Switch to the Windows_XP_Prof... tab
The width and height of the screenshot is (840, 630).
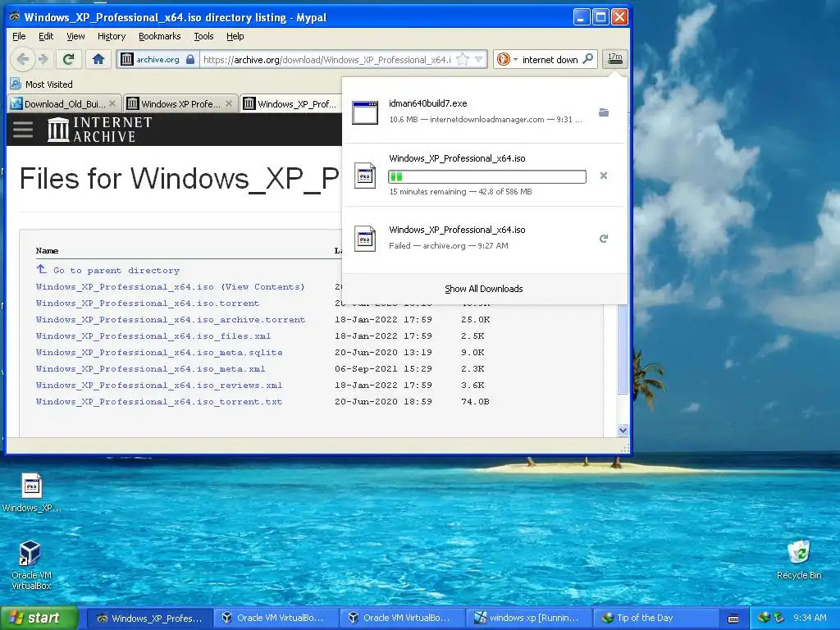click(x=291, y=103)
